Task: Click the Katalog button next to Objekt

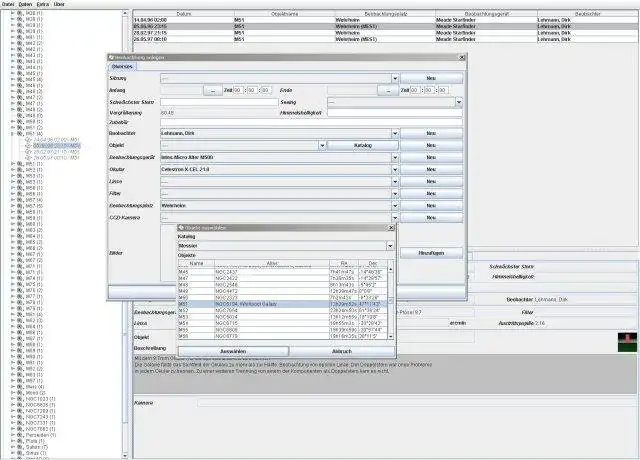Action: [362, 145]
